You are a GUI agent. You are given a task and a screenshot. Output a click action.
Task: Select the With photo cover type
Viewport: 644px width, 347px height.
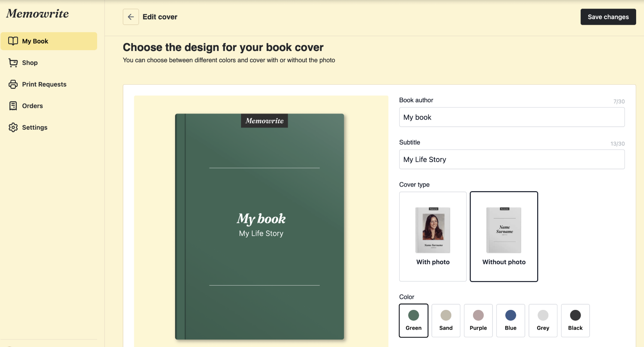[x=433, y=236]
